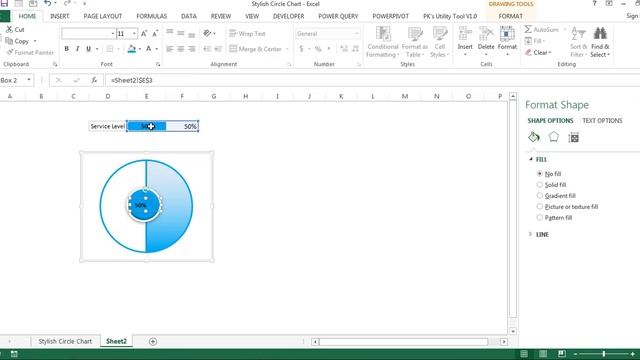Open the number format General dropdown

[x=357, y=33]
